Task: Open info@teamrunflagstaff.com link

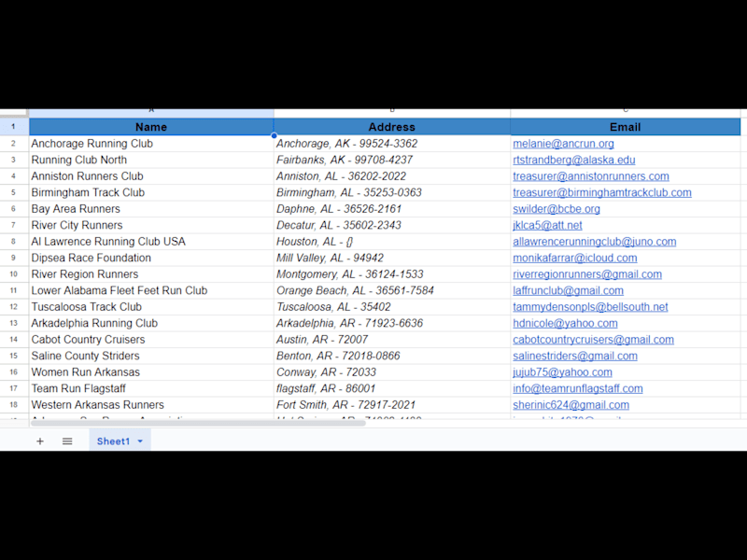Action: point(578,388)
